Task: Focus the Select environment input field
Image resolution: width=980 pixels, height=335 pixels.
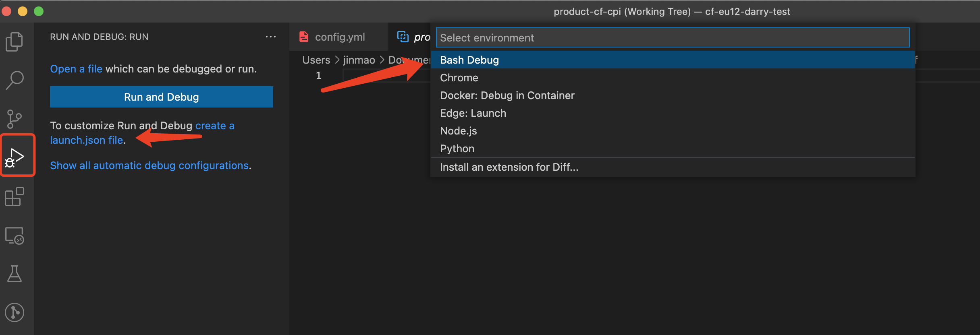Action: (x=672, y=38)
